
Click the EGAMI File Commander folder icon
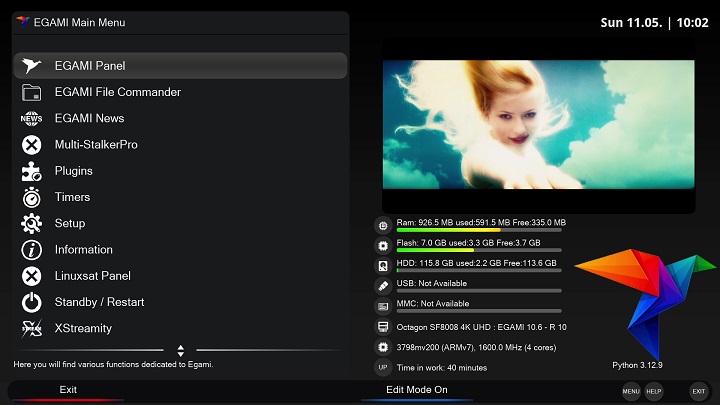click(x=31, y=92)
